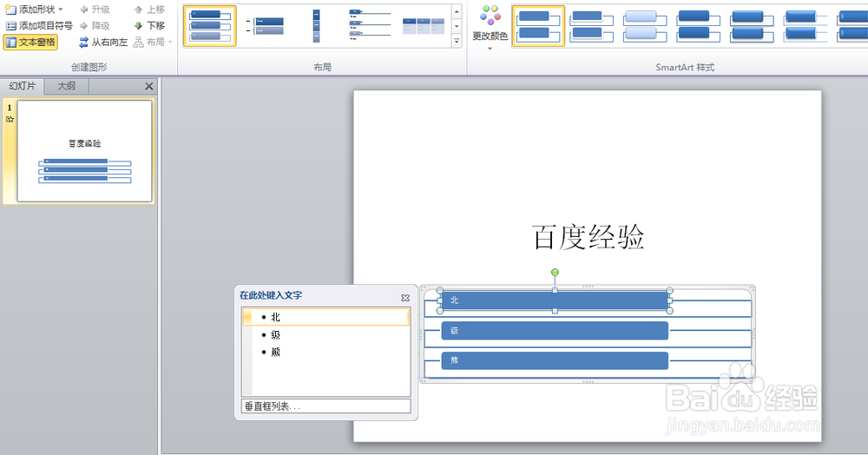Select the second SmartArt style thumbnail

tap(592, 26)
